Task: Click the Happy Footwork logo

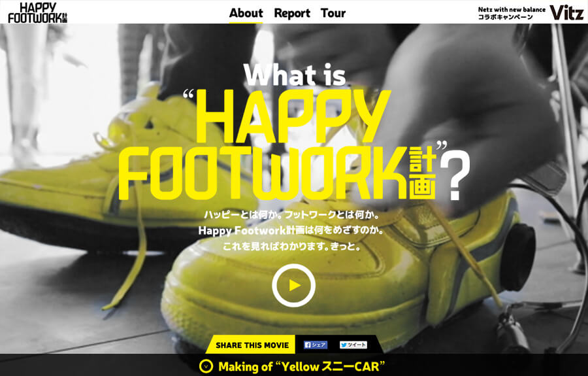Action: [37, 13]
